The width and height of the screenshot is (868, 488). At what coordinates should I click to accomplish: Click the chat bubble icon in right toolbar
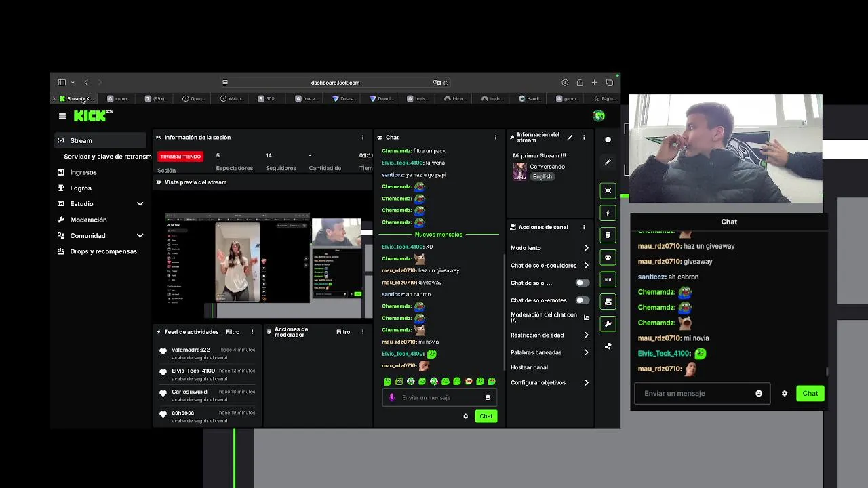608,258
